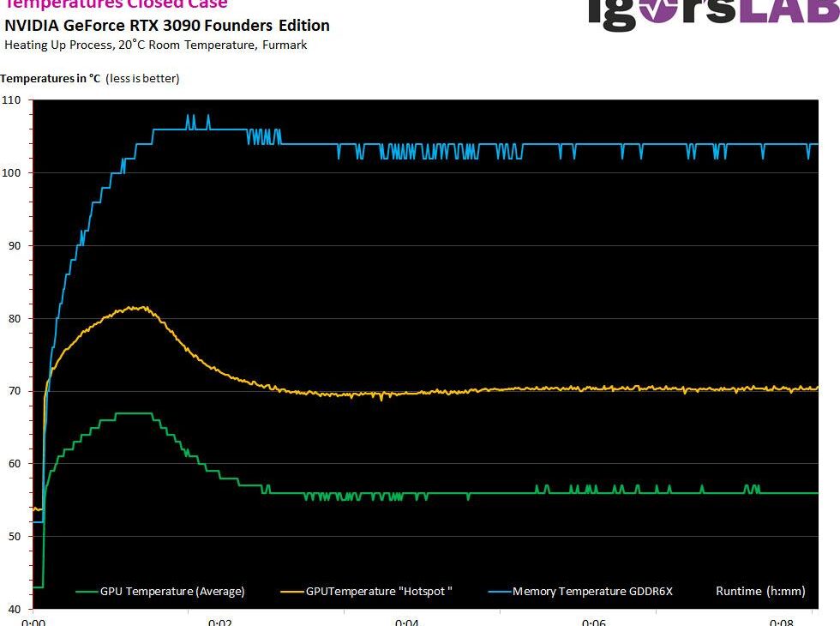Click the less is better annotation
840x626 pixels.
tap(142, 78)
